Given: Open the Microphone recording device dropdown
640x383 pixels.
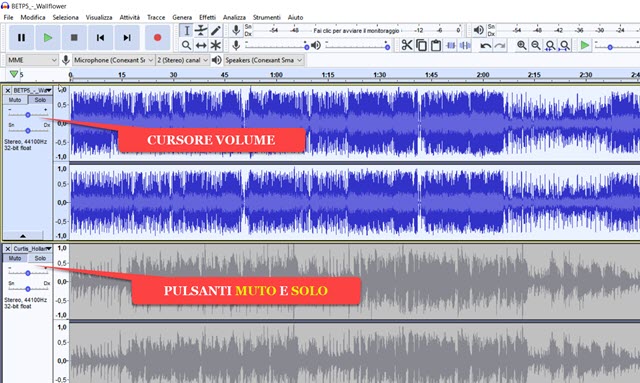Looking at the screenshot, I should click(x=113, y=60).
